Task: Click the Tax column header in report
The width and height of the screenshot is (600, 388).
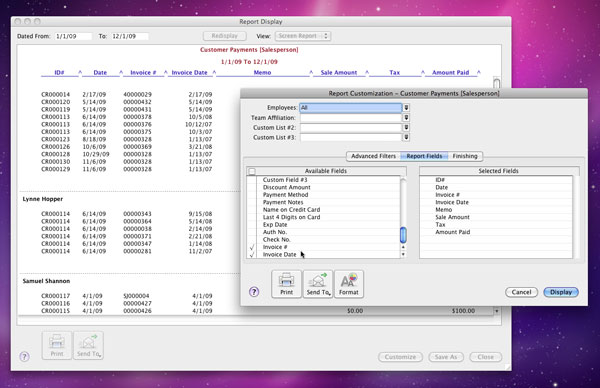Action: point(395,72)
